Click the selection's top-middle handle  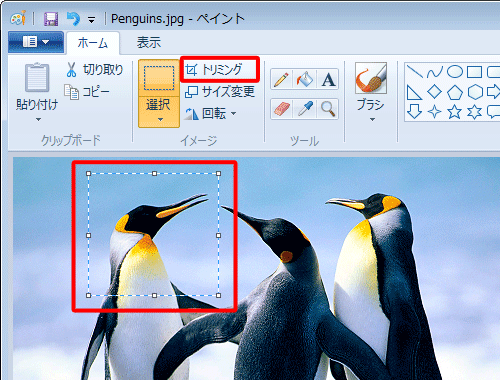coord(154,173)
